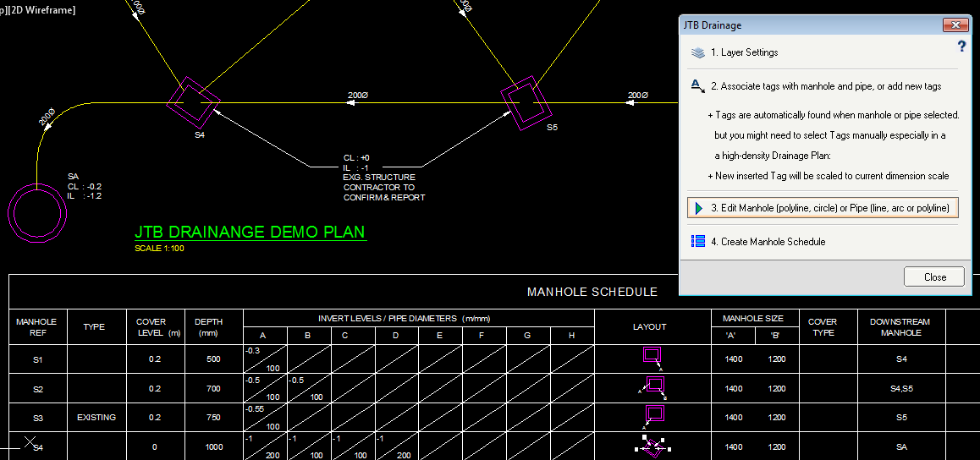The width and height of the screenshot is (980, 460).
Task: Click the S3 manhole ref cell
Action: (38, 418)
